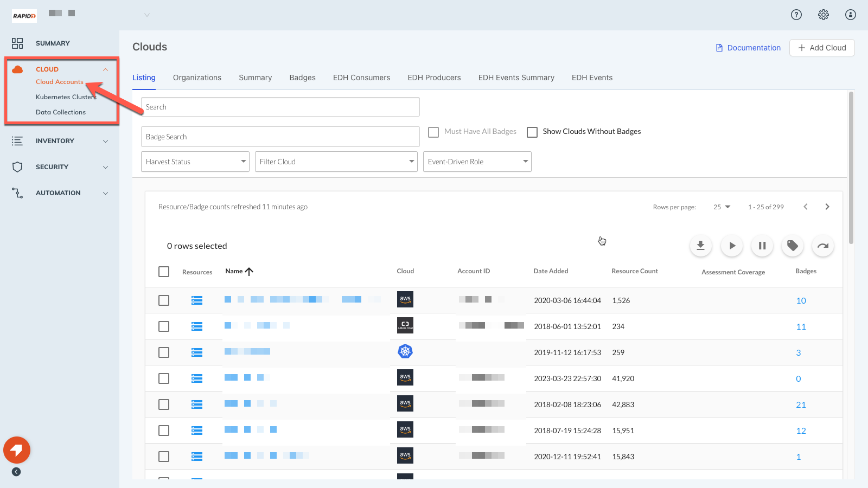The height and width of the screenshot is (488, 868).
Task: Open the settings gear icon
Action: click(823, 15)
